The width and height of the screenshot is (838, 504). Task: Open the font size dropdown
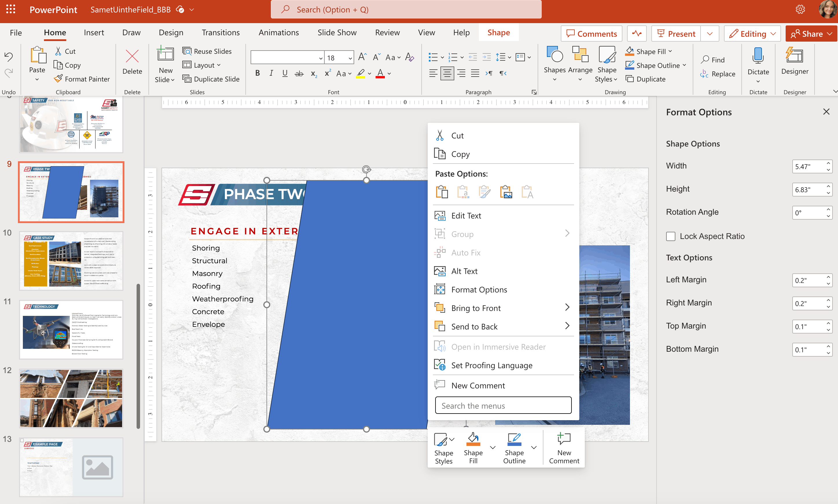coord(350,58)
